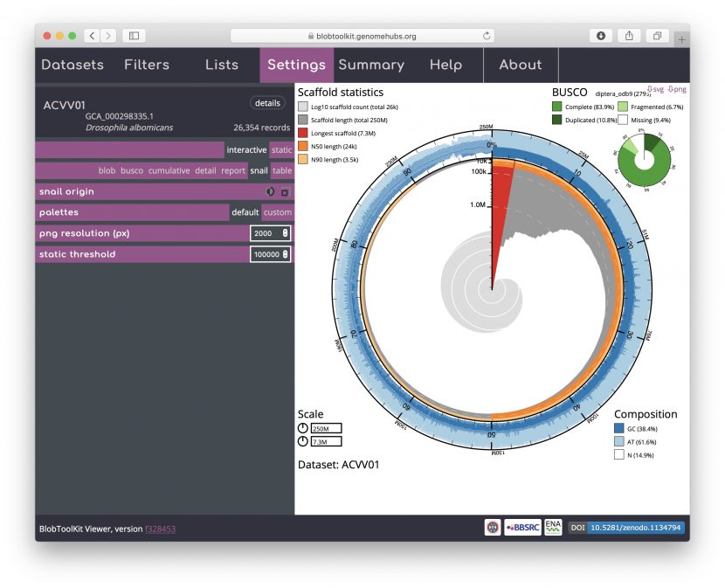The image size is (725, 588).
Task: Click the Sanger crest icon in the footer
Action: pyautogui.click(x=492, y=527)
